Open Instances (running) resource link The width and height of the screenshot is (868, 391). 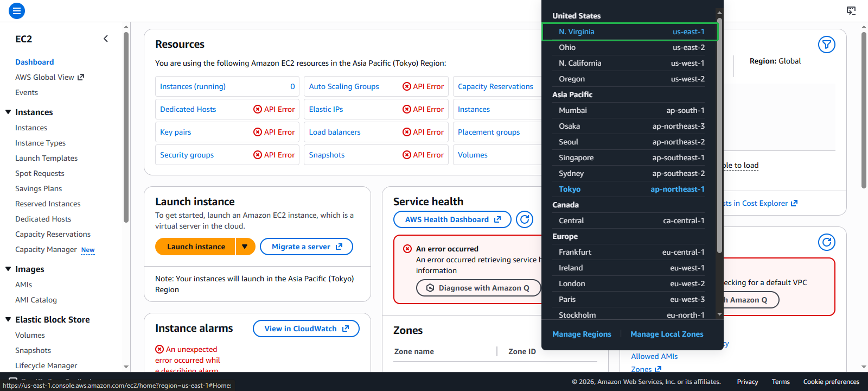tap(193, 86)
